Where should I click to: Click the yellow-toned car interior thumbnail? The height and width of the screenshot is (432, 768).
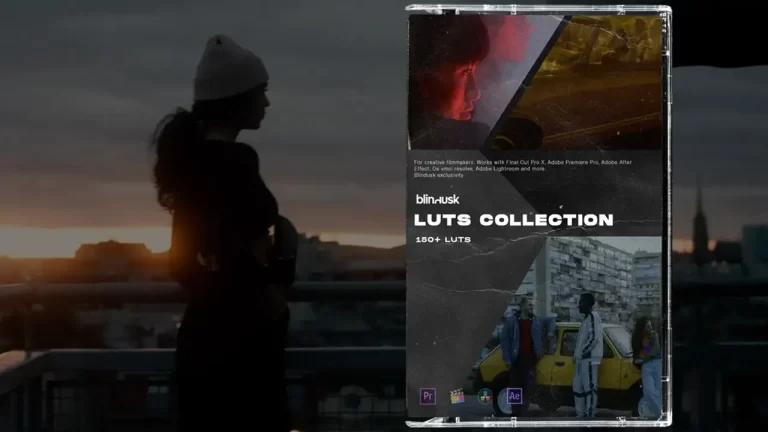click(585, 82)
